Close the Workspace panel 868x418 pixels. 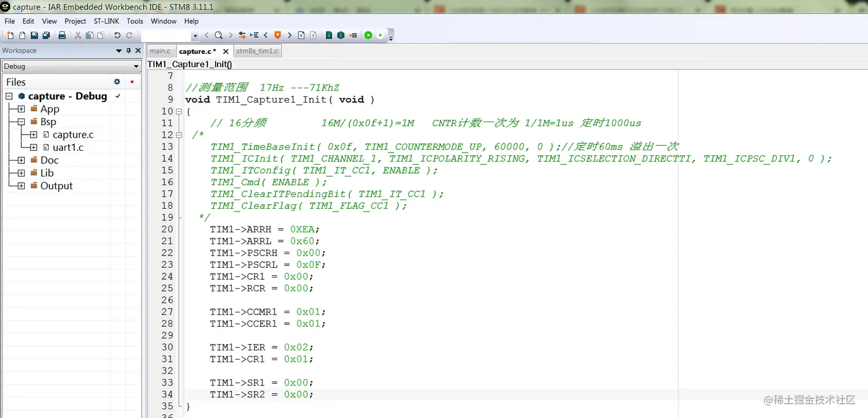138,50
